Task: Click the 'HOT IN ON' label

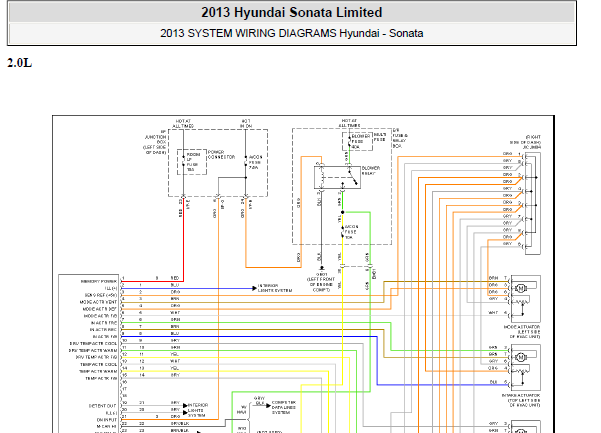Action: point(246,123)
